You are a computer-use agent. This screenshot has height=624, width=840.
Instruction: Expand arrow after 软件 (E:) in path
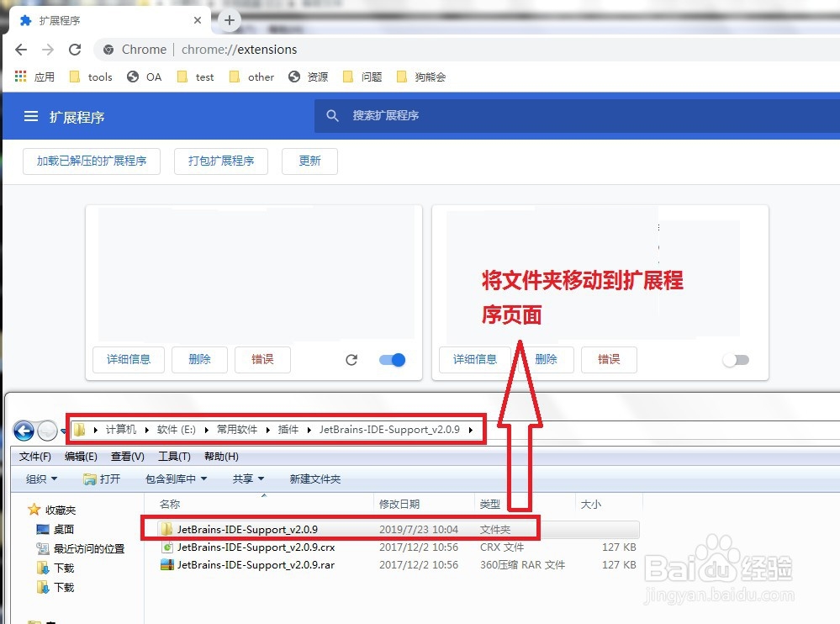click(x=207, y=430)
